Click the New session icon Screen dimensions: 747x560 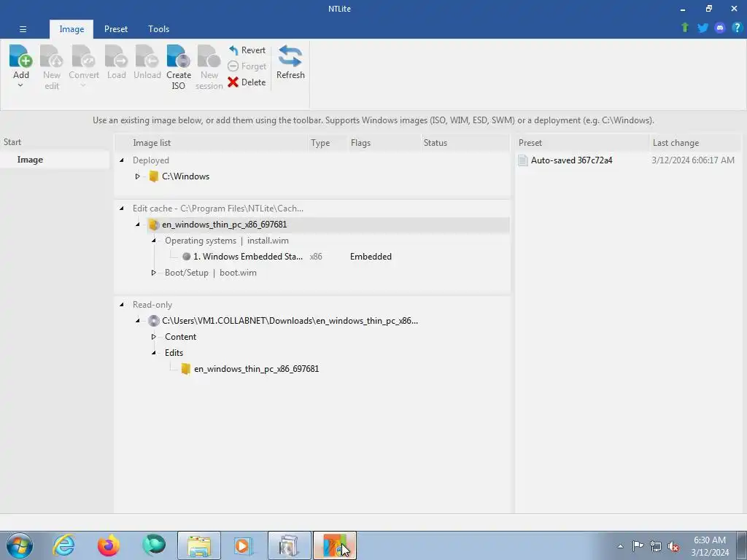pyautogui.click(x=209, y=56)
